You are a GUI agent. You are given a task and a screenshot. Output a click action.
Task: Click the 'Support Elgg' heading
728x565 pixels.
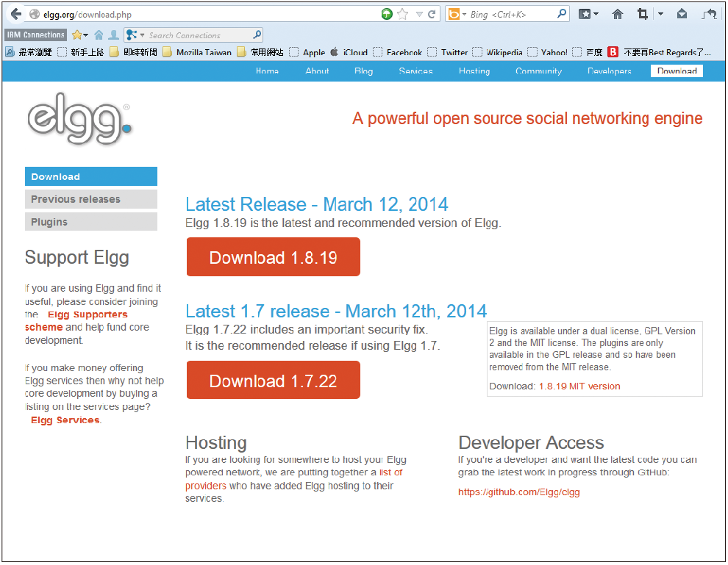point(77,257)
